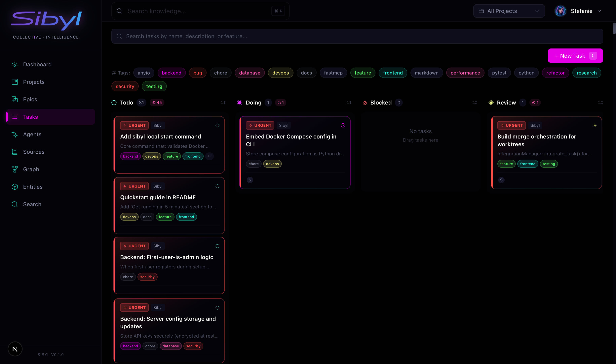The image size is (616, 364).
Task: Click the Agents sparkle icon
Action: [x=15, y=135]
